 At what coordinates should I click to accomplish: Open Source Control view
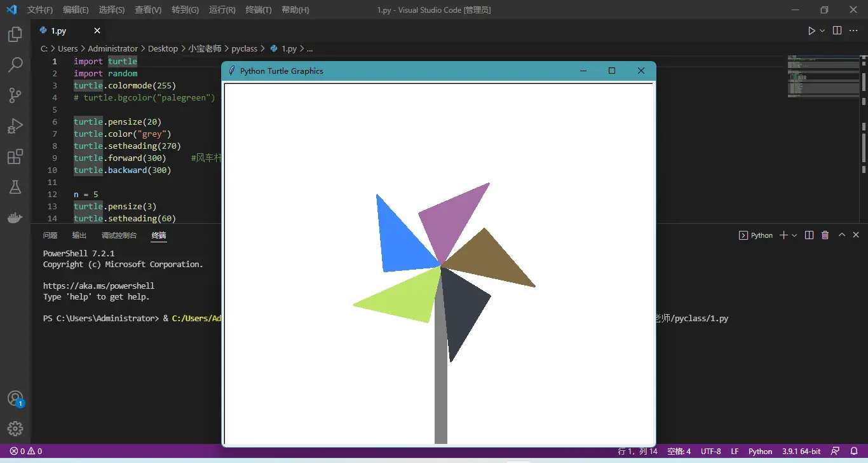(x=15, y=95)
